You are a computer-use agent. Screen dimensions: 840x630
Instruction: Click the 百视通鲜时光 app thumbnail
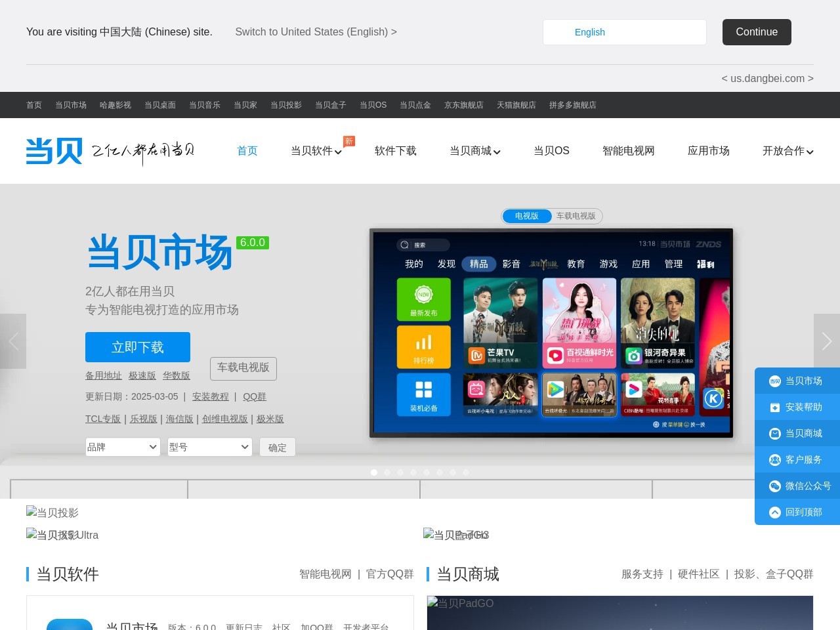[x=579, y=322]
